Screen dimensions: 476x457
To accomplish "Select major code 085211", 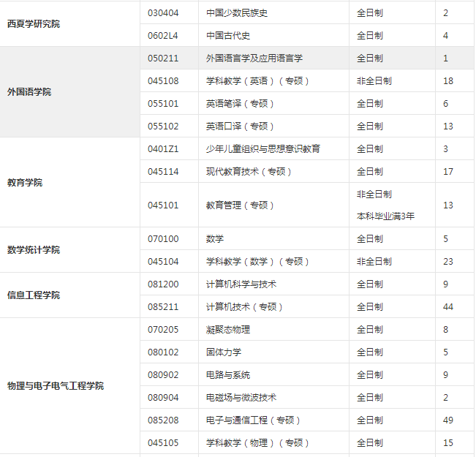I will tap(162, 306).
